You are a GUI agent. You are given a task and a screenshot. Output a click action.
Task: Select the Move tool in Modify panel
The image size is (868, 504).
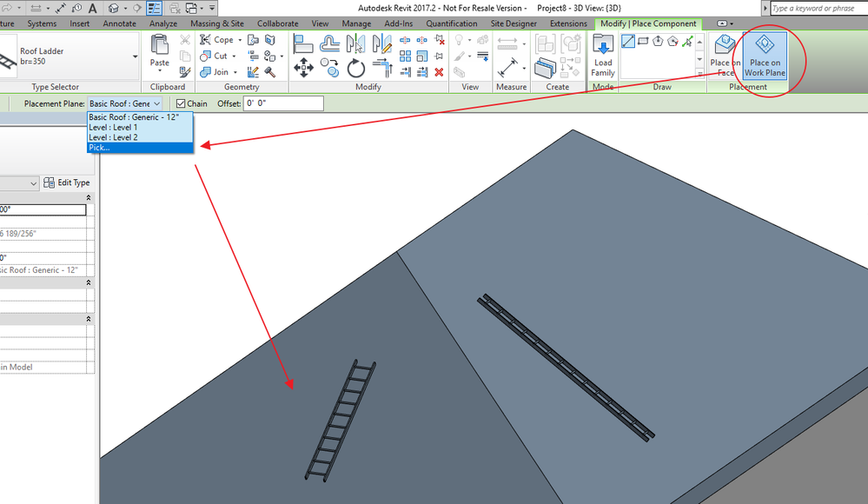303,68
